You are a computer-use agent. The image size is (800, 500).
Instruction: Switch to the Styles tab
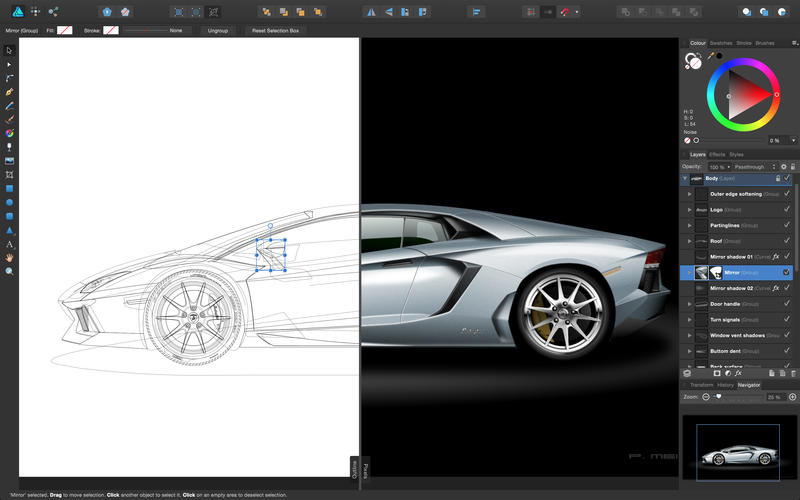pyautogui.click(x=736, y=155)
